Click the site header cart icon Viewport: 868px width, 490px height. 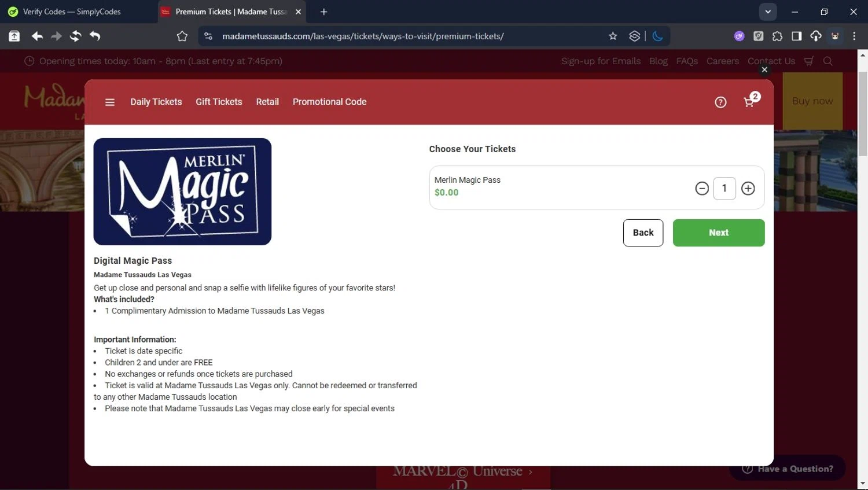pyautogui.click(x=809, y=61)
